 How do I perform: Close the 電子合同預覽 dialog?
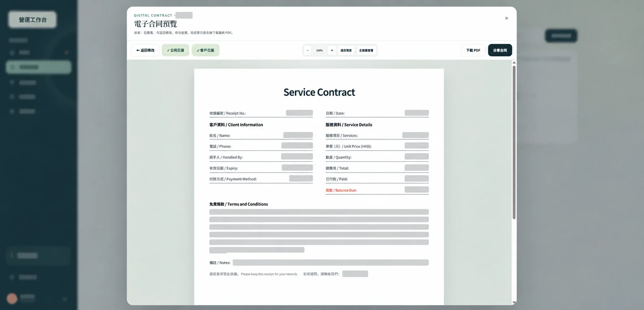click(x=507, y=18)
